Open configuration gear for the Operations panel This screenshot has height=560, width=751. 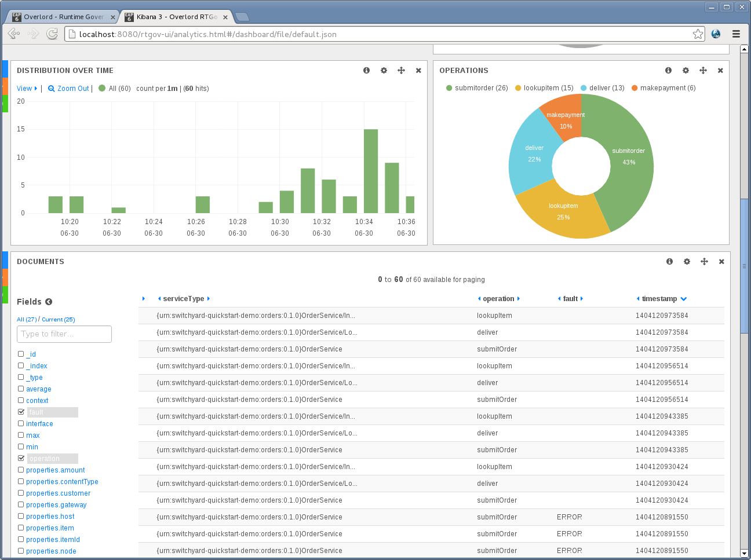(x=686, y=70)
